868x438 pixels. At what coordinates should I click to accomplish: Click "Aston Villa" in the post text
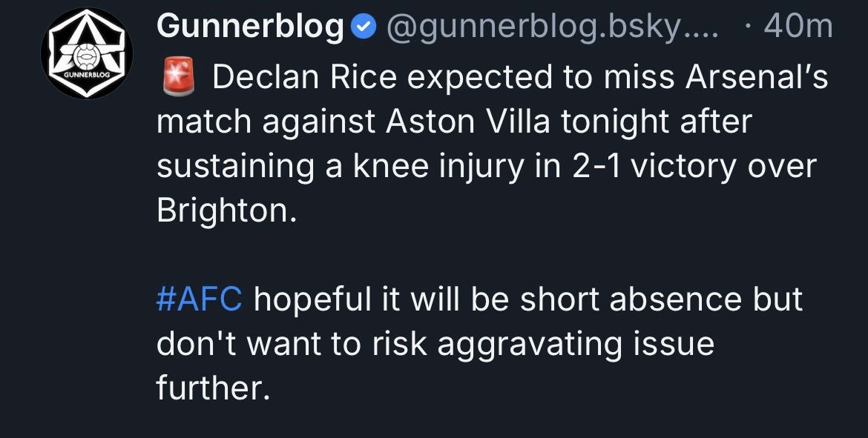pyautogui.click(x=468, y=122)
